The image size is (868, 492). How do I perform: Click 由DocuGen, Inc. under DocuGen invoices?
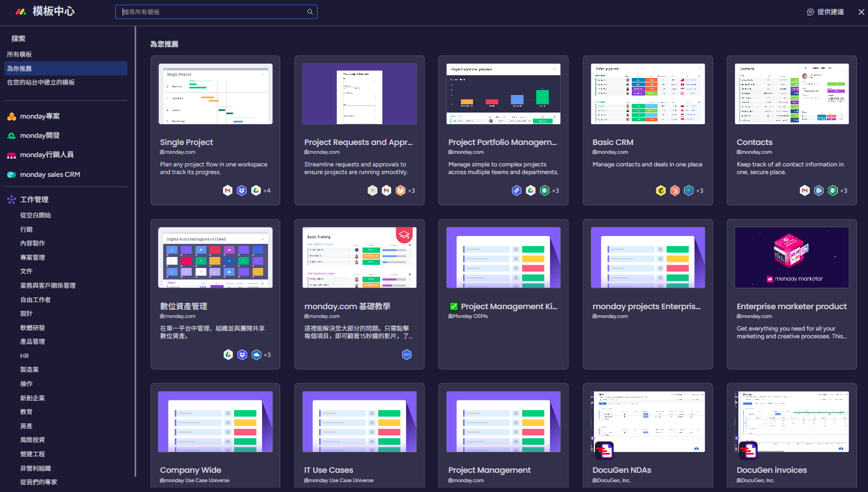tap(755, 480)
